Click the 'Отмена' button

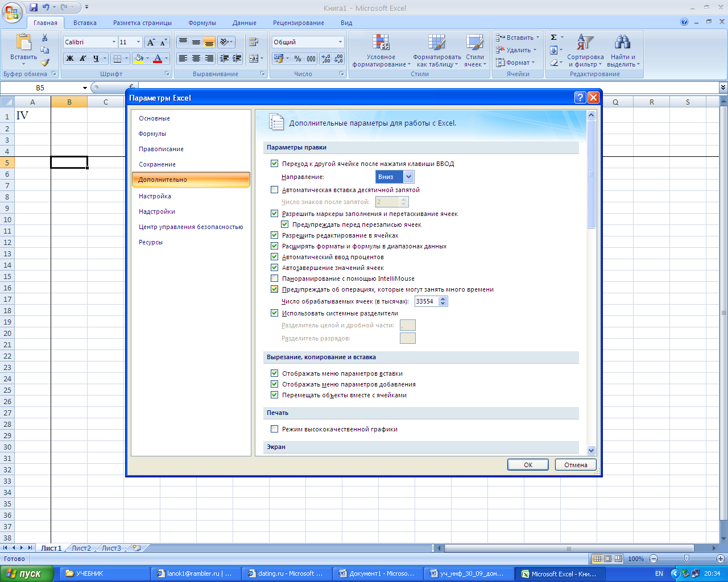click(x=576, y=465)
